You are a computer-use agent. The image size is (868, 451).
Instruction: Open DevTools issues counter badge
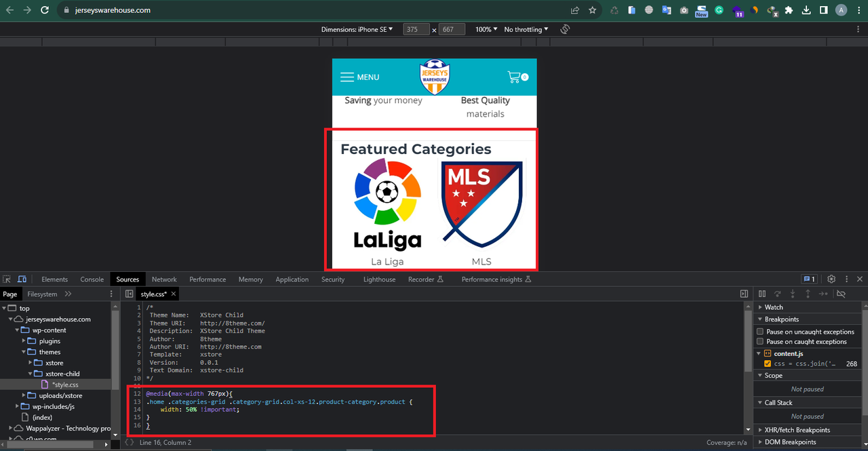click(x=808, y=279)
